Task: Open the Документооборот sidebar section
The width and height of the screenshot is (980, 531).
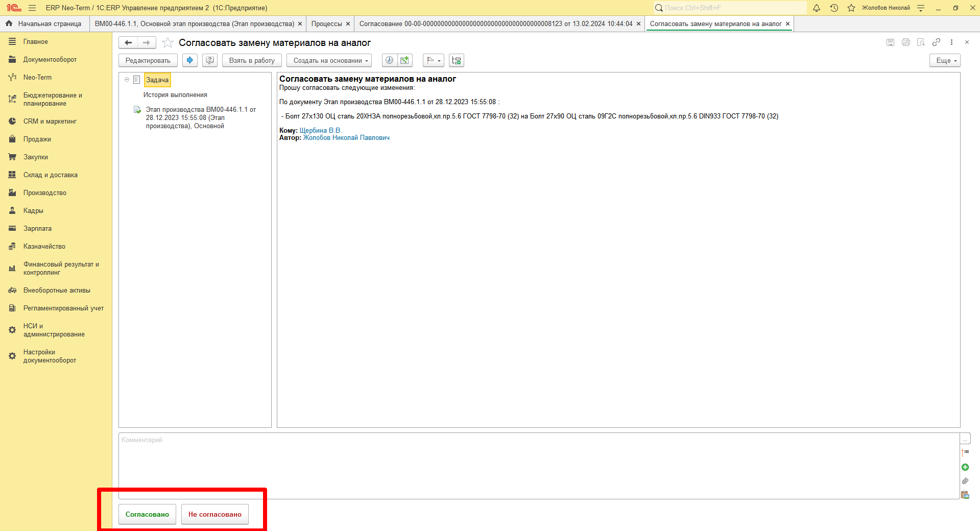Action: pos(50,59)
